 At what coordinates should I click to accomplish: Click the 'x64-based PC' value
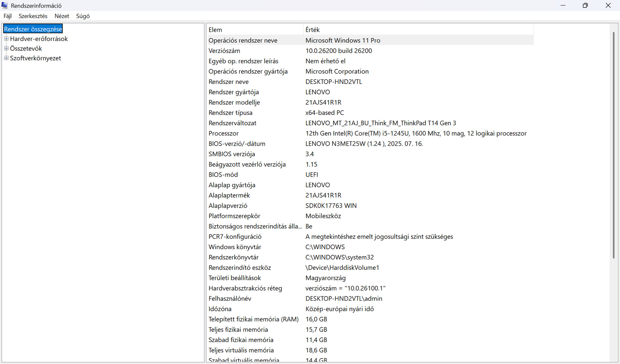pos(325,113)
